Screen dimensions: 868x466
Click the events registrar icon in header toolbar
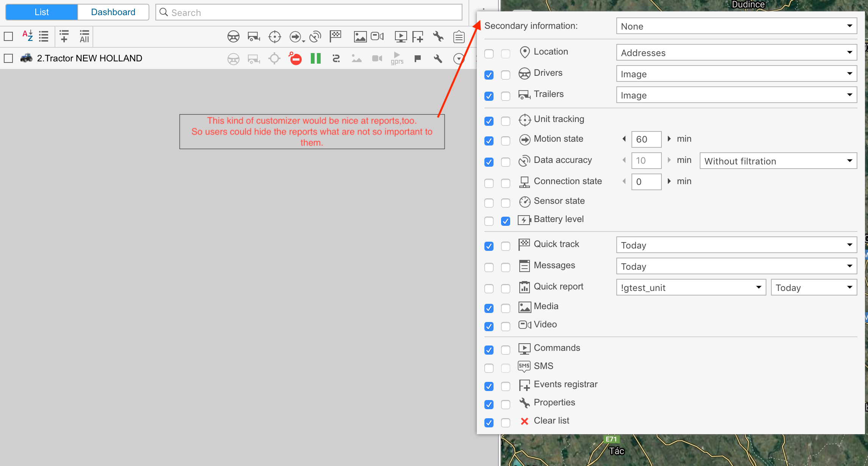(418, 37)
